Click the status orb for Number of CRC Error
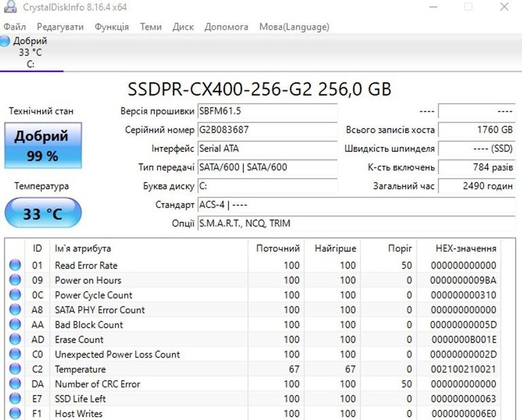This screenshot has width=522, height=420. pyautogui.click(x=15, y=383)
